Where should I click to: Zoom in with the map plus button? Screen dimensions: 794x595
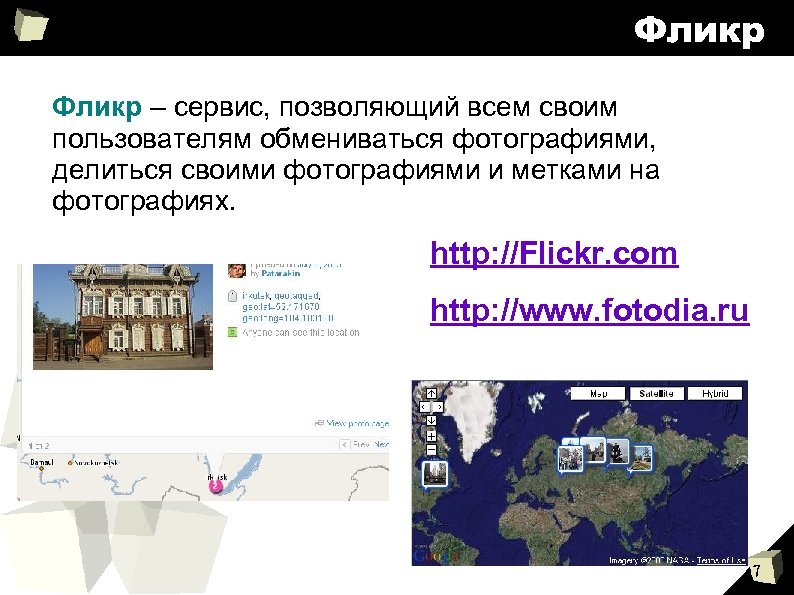431,435
